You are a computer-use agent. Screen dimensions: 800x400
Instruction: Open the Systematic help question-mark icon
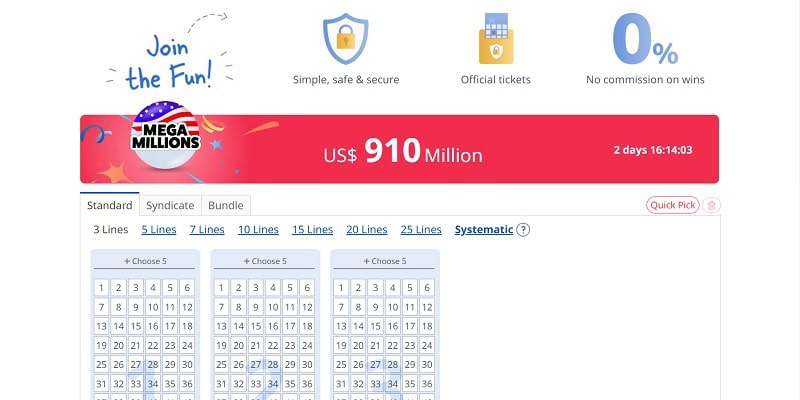[x=523, y=230]
